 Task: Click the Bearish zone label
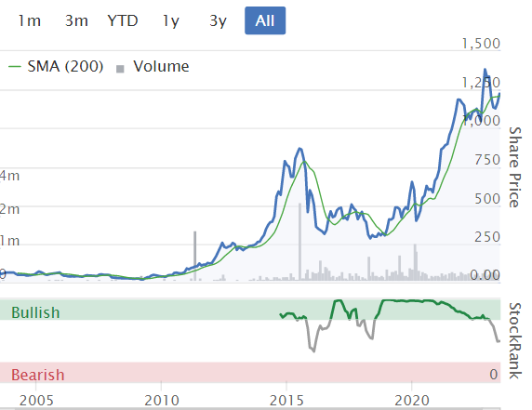(x=37, y=375)
